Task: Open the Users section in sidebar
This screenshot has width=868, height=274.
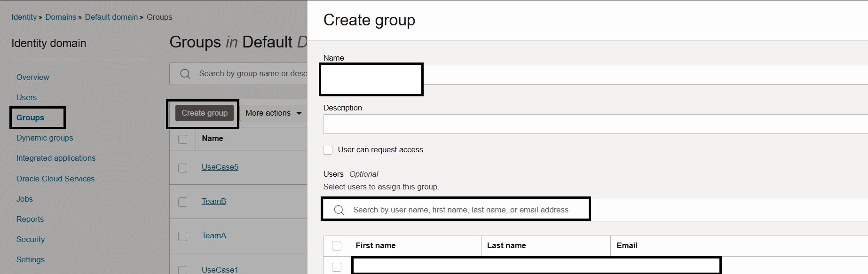Action: (x=26, y=98)
